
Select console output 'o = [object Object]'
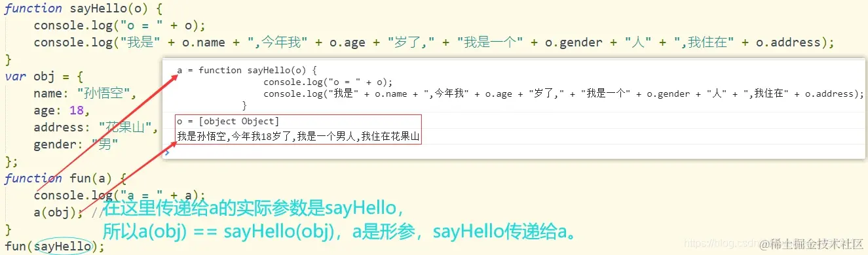click(228, 121)
